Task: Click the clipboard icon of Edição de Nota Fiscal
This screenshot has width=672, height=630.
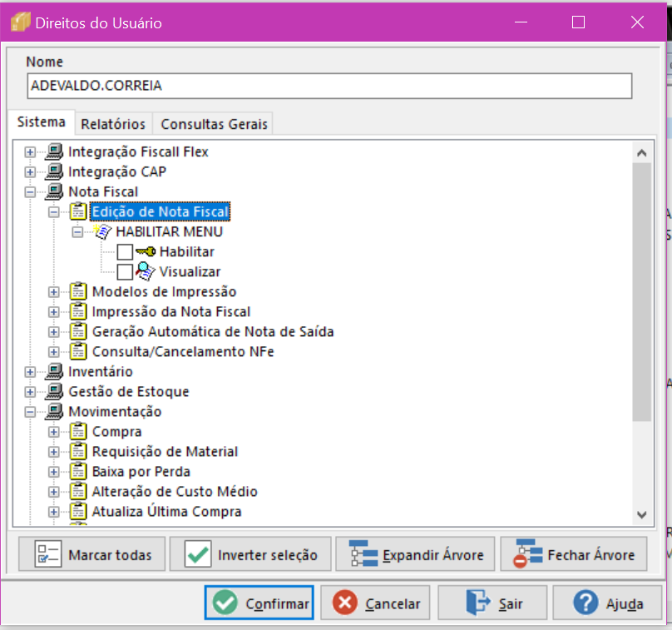Action: (78, 211)
